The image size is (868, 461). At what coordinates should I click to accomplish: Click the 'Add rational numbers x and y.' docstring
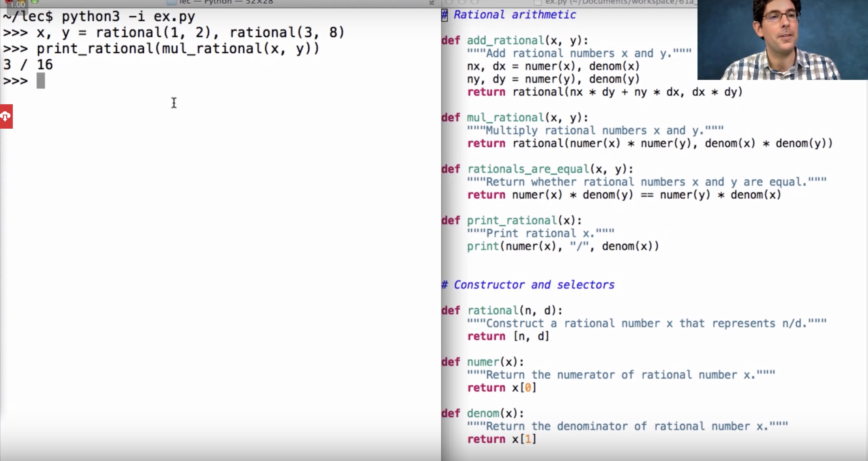pyautogui.click(x=579, y=54)
